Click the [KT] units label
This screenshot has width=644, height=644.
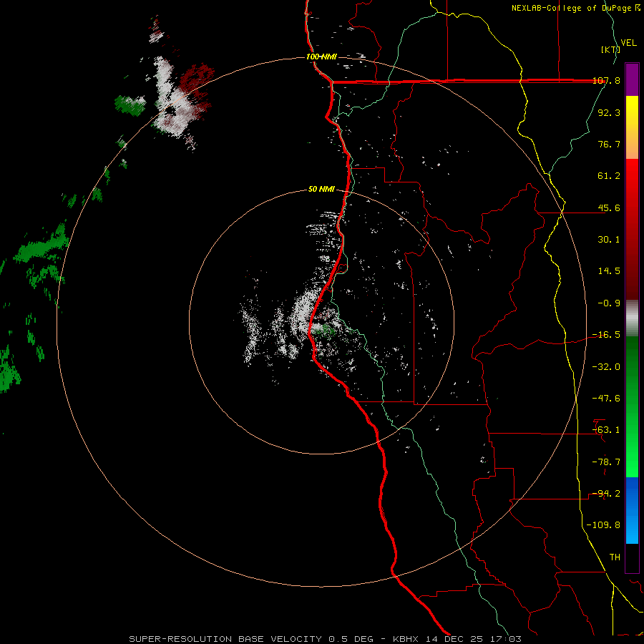click(x=610, y=49)
